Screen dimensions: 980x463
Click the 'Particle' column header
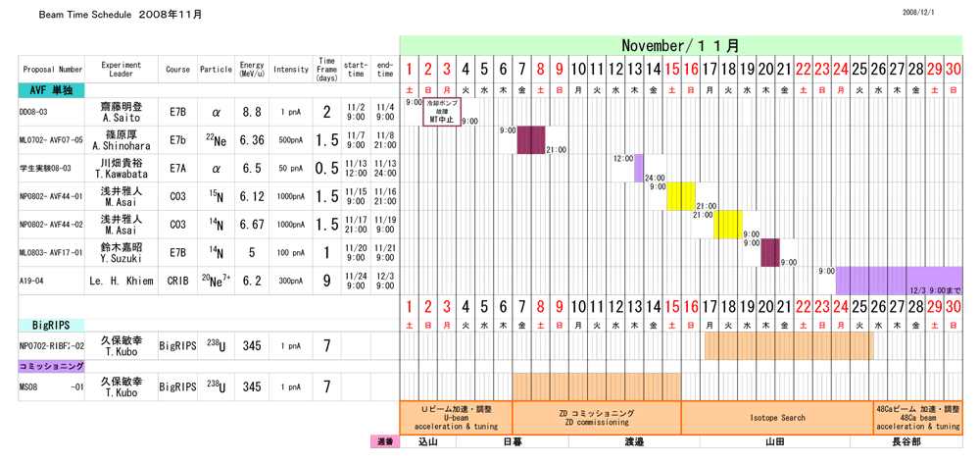click(216, 70)
